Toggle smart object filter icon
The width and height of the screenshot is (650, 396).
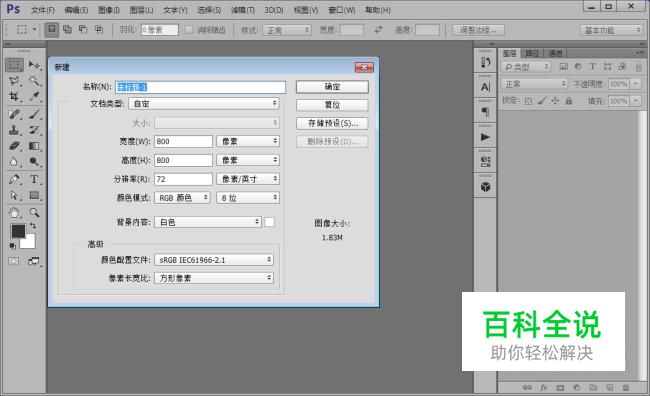(622, 67)
